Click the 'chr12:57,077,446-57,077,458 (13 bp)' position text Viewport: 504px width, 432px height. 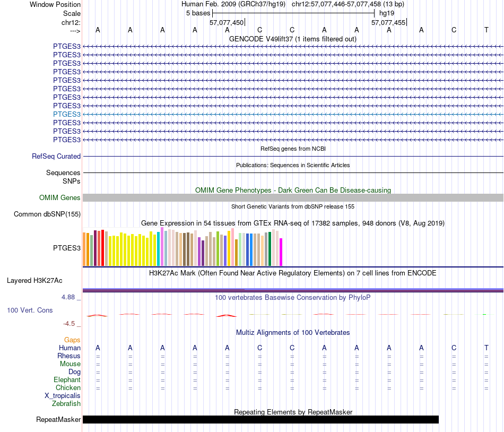click(348, 4)
